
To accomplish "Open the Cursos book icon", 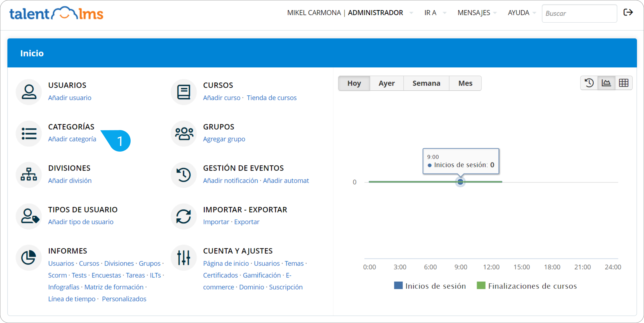I will (184, 92).
